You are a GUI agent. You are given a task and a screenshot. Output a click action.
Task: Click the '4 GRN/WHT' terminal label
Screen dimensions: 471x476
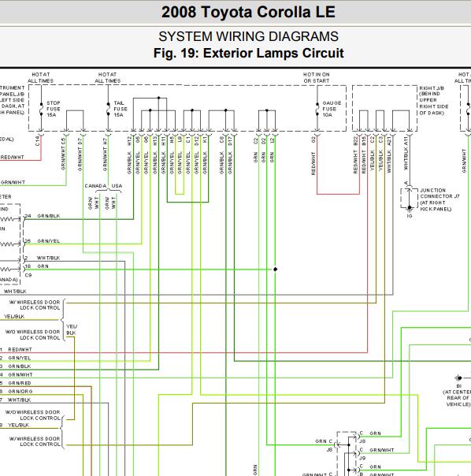[16, 375]
